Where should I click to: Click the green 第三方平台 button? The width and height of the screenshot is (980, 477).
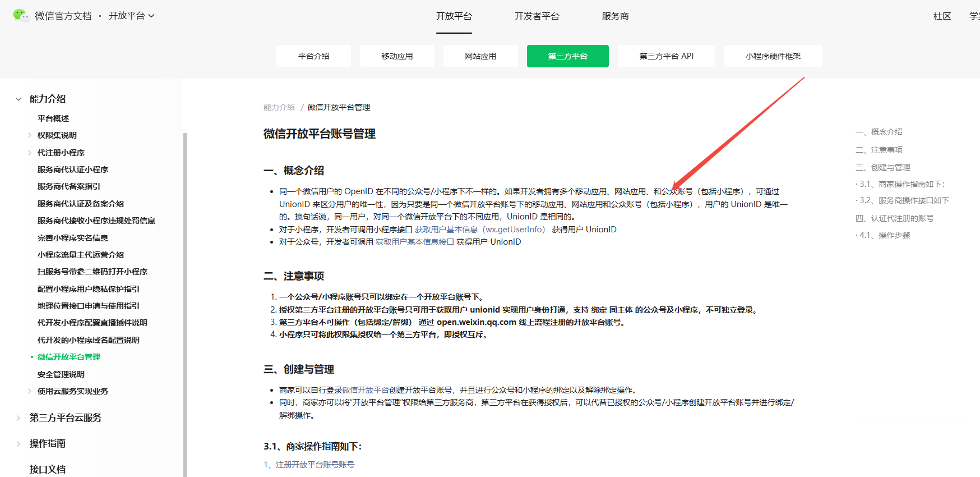coord(568,56)
